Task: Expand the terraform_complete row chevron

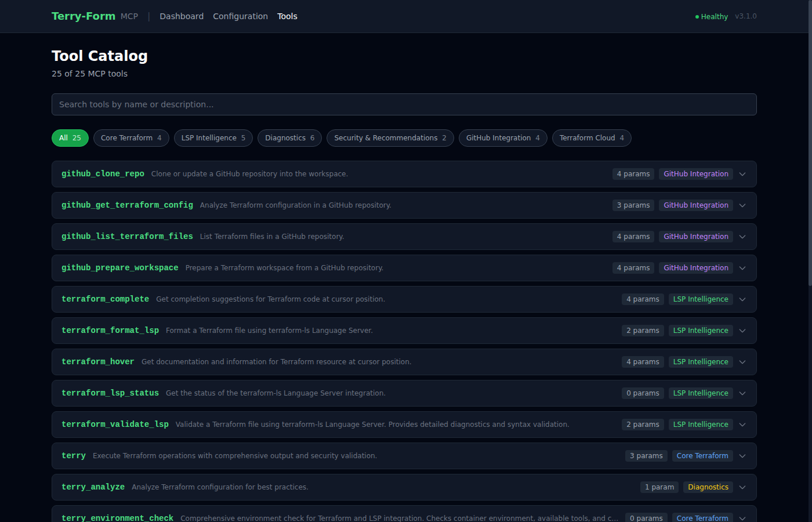Action: [742, 299]
